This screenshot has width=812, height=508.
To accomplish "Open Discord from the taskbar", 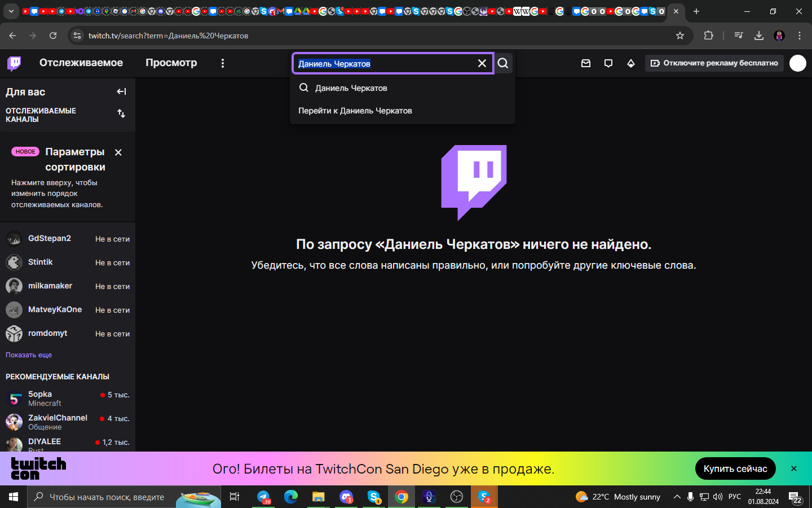I will (x=346, y=497).
